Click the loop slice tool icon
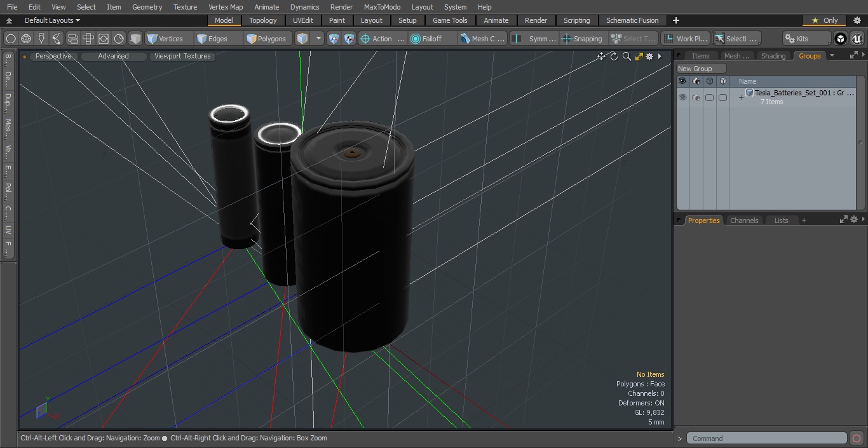The width and height of the screenshot is (868, 448). coord(72,39)
